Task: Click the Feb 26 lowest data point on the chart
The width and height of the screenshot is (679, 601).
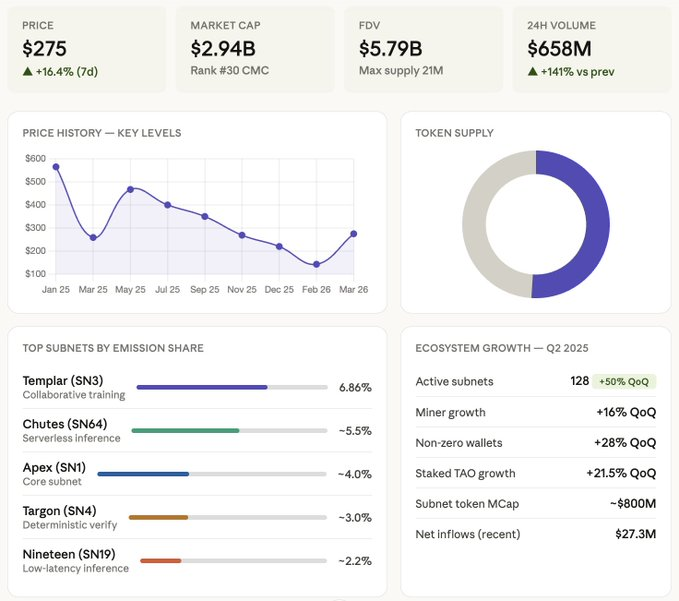Action: pos(316,264)
